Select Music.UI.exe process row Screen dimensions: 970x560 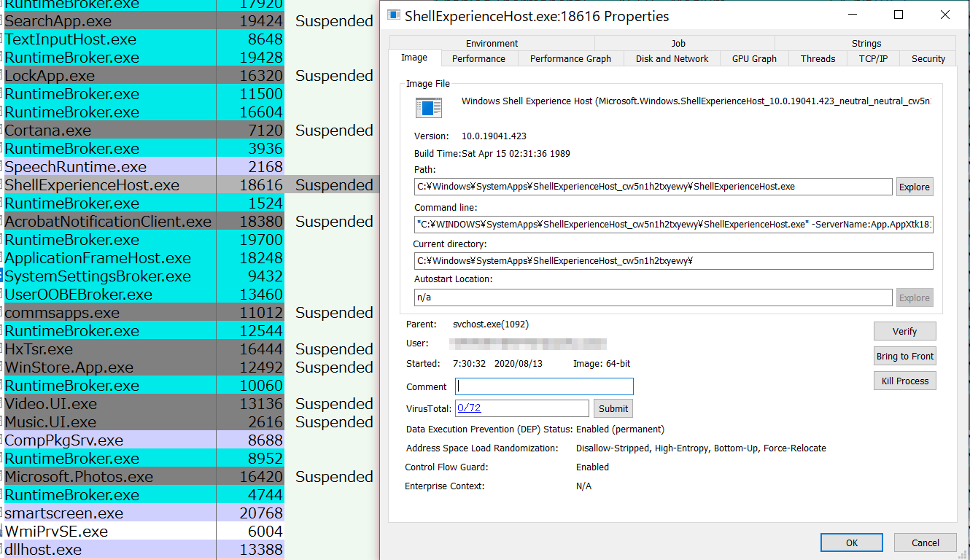[144, 422]
